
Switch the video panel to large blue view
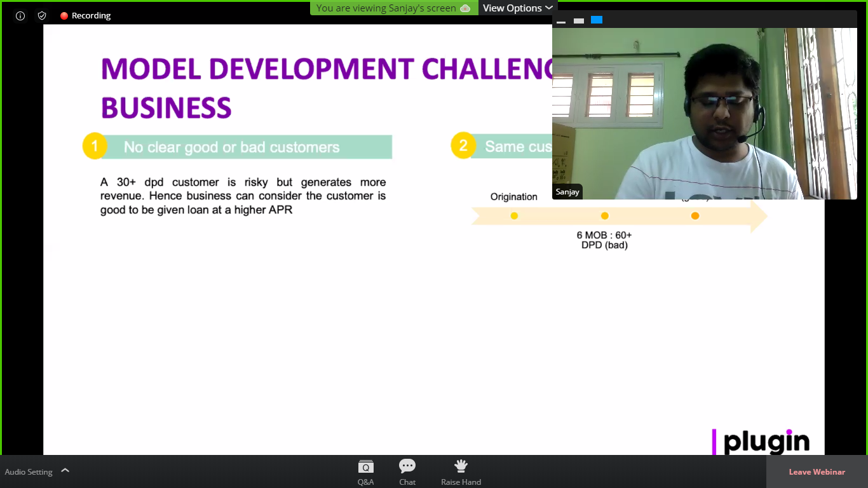596,20
